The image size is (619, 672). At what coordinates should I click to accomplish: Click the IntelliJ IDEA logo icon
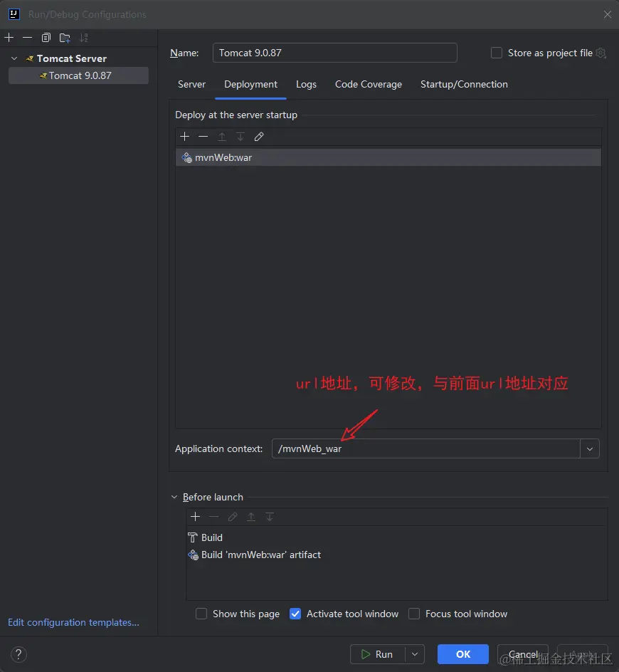point(14,14)
